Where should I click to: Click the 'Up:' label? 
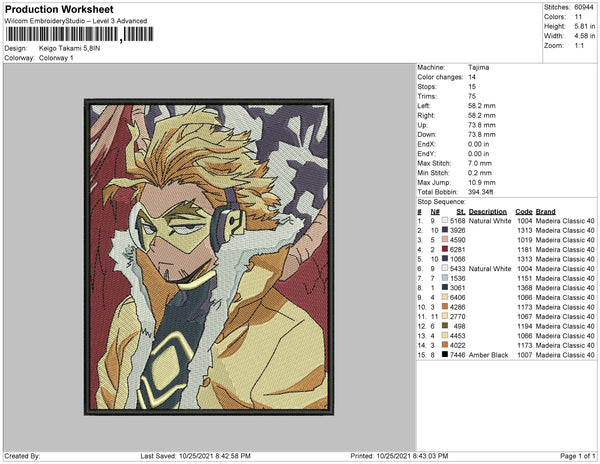(422, 125)
